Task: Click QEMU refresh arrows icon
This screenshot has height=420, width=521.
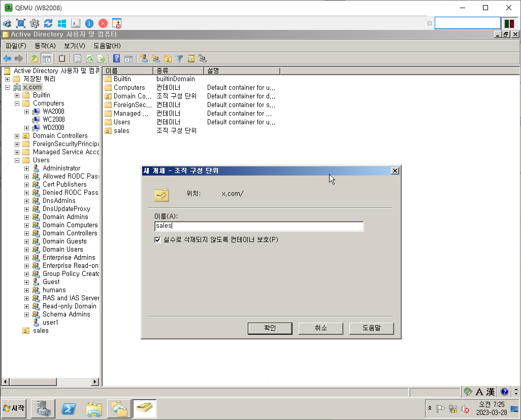Action: click(48, 23)
